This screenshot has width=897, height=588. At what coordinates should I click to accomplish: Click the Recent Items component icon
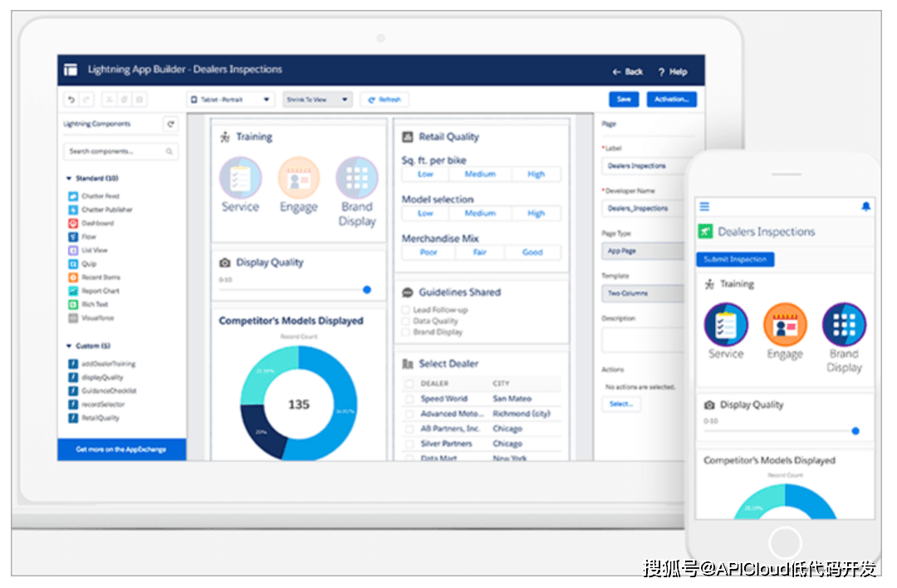coord(73,277)
